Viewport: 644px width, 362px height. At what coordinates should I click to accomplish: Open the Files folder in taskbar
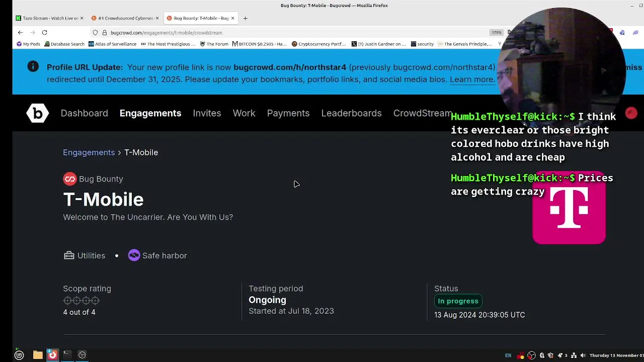coord(38,355)
